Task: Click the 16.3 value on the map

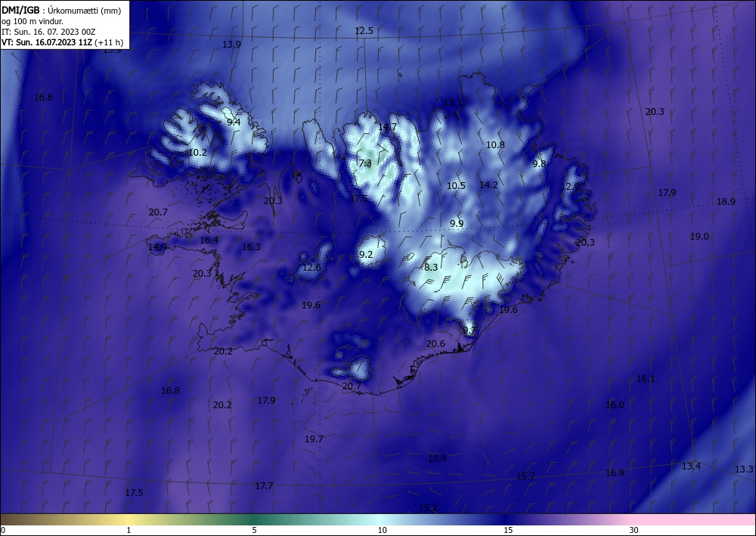Action: click(x=251, y=246)
